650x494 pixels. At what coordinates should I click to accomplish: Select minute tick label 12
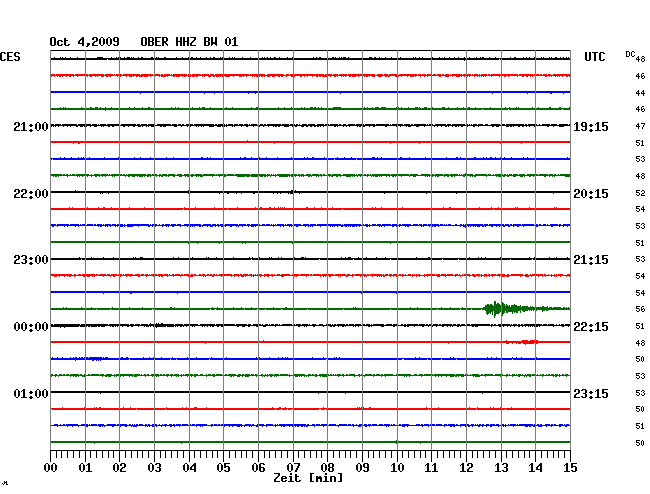(x=466, y=468)
